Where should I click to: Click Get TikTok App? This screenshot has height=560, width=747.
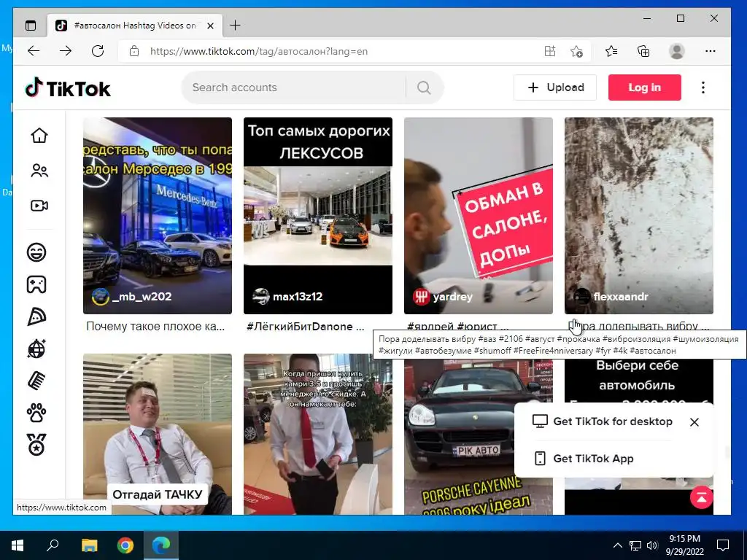pyautogui.click(x=584, y=459)
